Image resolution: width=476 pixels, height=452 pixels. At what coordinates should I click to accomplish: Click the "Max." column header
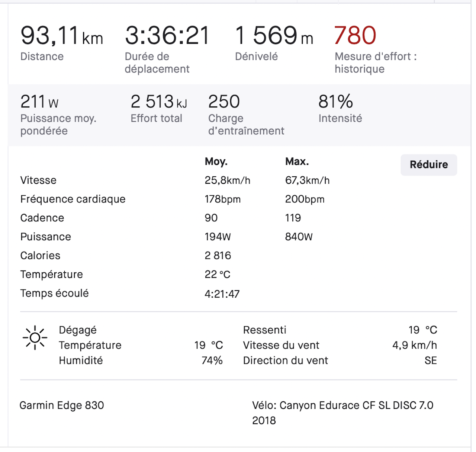pyautogui.click(x=297, y=161)
